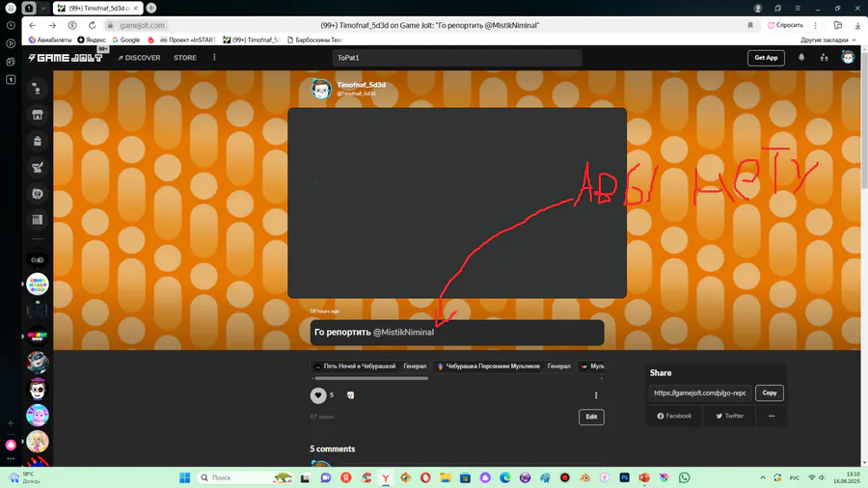
Task: Open the rainbow-colored community in the sidebar
Action: click(x=37, y=284)
